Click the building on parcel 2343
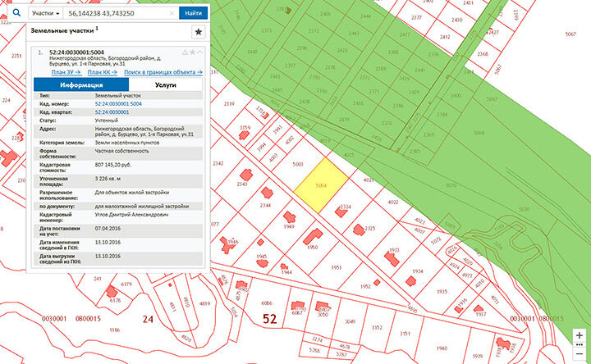 tap(246, 175)
